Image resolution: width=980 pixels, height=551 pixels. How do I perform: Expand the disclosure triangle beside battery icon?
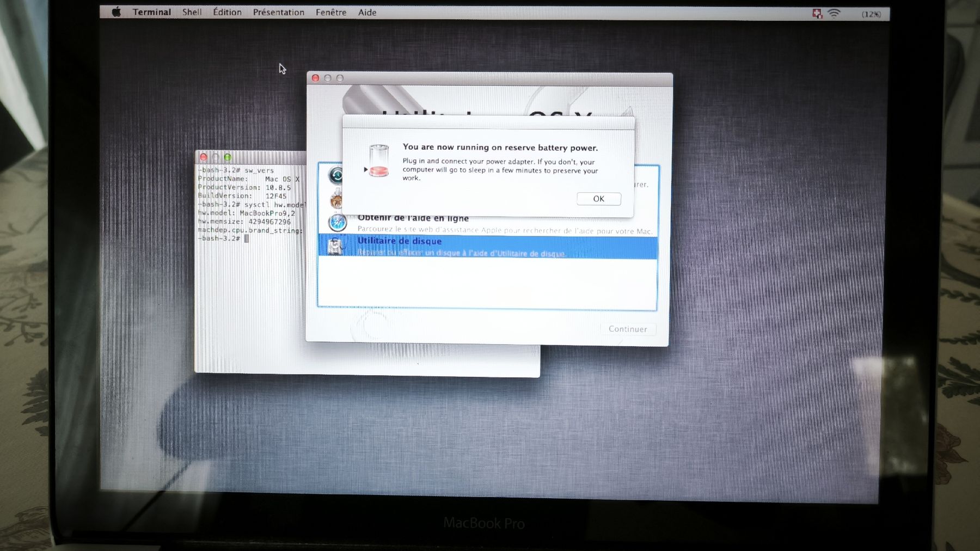(365, 169)
